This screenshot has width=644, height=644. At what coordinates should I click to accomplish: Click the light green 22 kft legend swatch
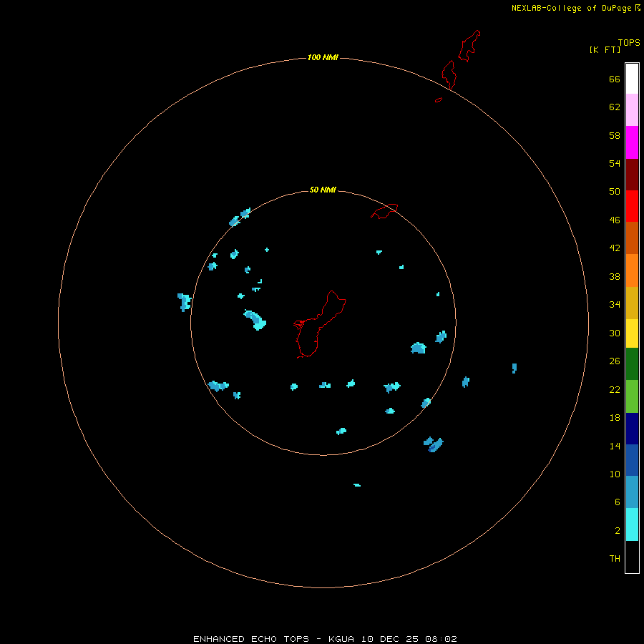pyautogui.click(x=632, y=396)
